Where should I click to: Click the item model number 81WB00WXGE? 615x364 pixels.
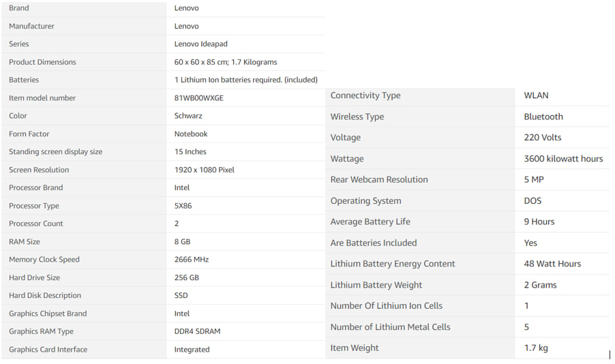[x=199, y=98]
